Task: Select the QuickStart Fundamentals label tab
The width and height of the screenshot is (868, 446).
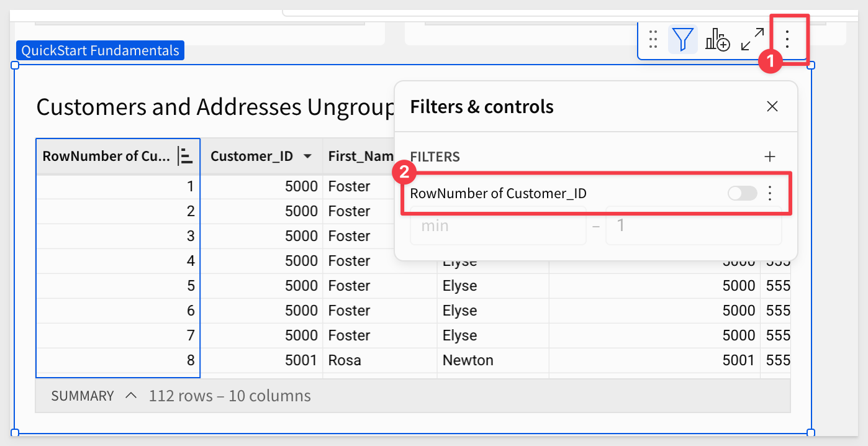Action: pos(100,51)
